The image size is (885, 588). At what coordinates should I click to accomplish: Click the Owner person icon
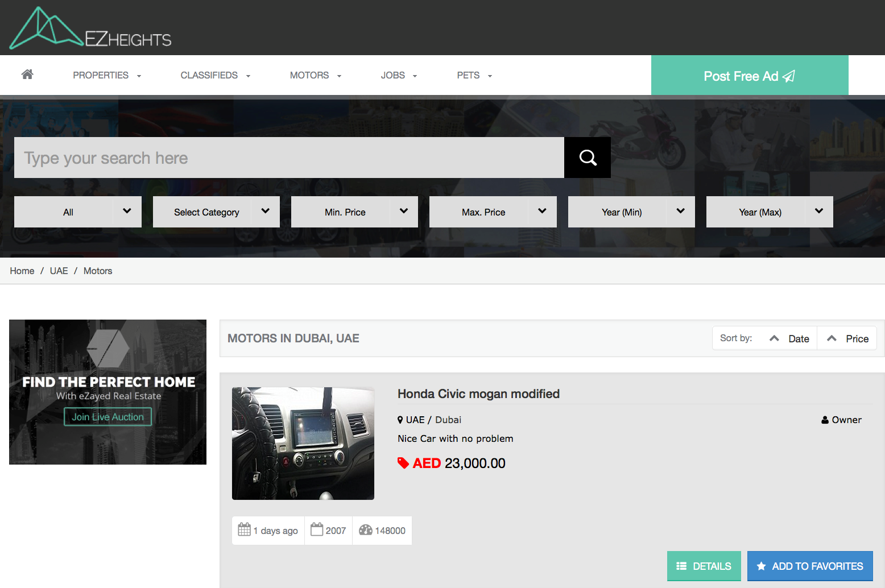point(825,420)
